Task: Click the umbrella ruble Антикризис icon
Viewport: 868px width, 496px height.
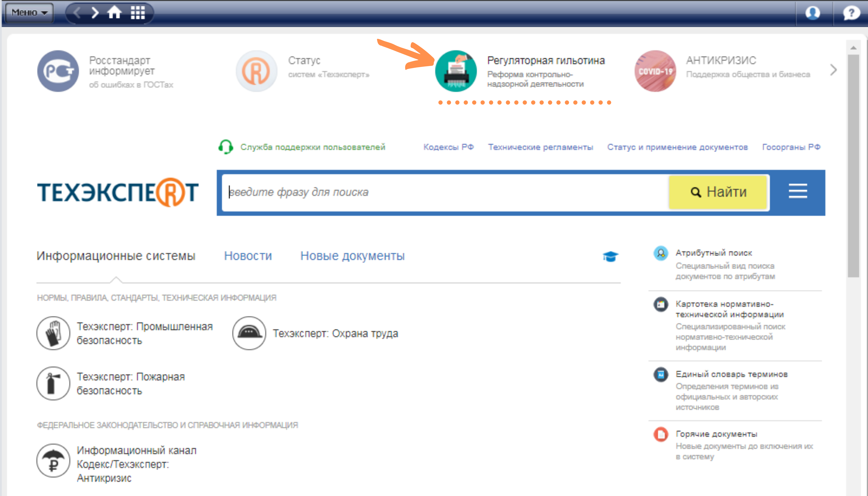Action: [53, 461]
